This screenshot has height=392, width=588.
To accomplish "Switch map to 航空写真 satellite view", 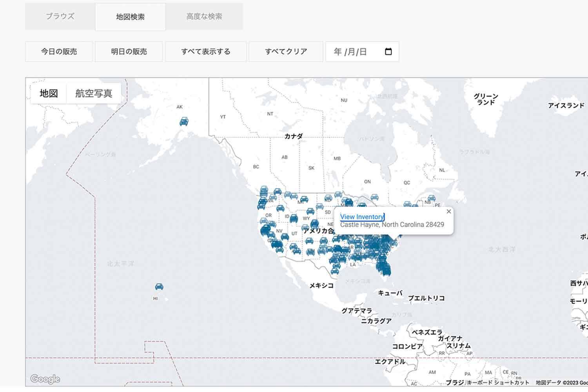I will coord(94,93).
